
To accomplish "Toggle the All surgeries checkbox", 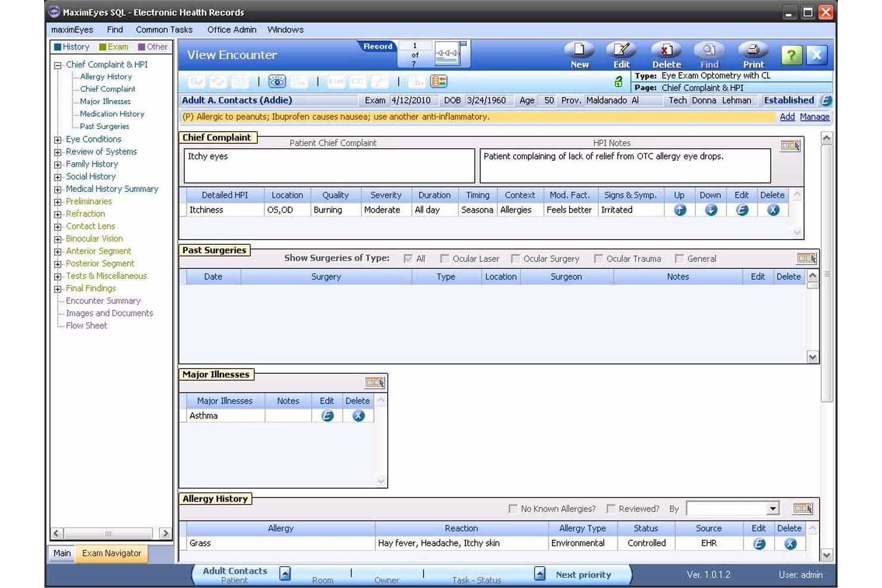I will coord(408,259).
